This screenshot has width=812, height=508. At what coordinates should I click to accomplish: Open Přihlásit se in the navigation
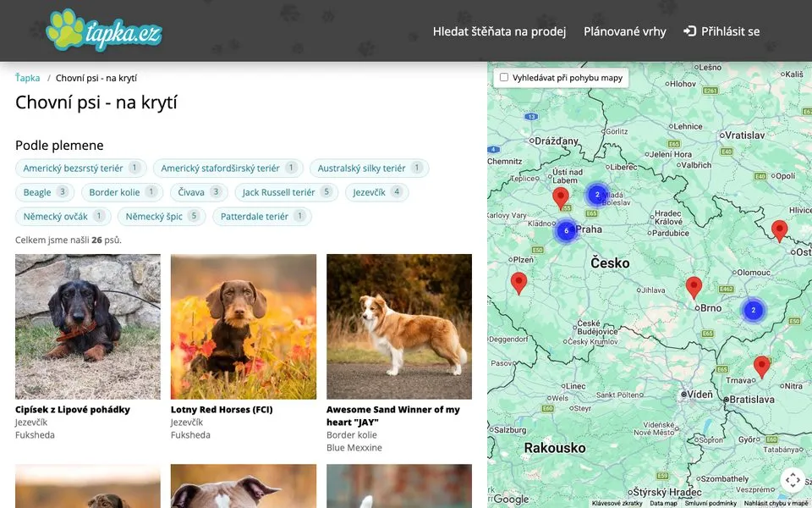(x=721, y=31)
